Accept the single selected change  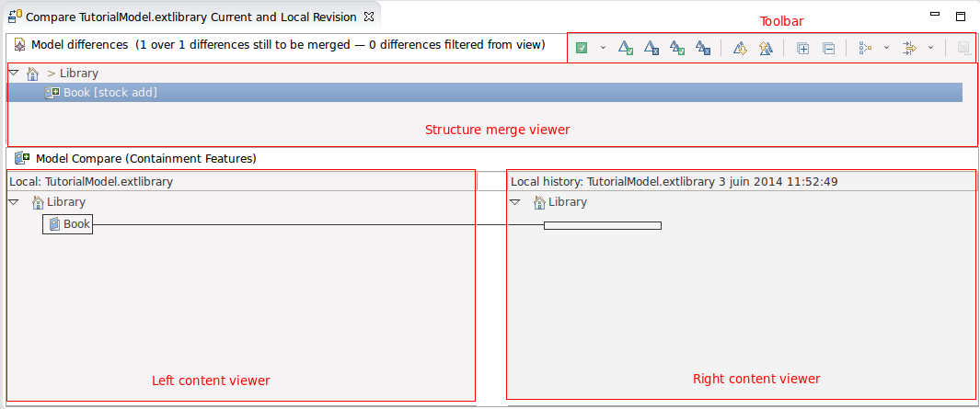point(626,48)
